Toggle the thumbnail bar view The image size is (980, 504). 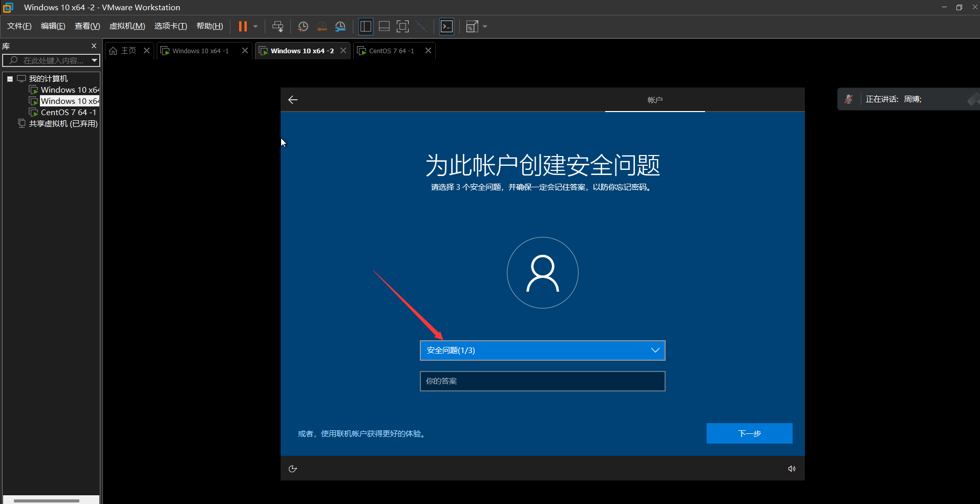[384, 26]
